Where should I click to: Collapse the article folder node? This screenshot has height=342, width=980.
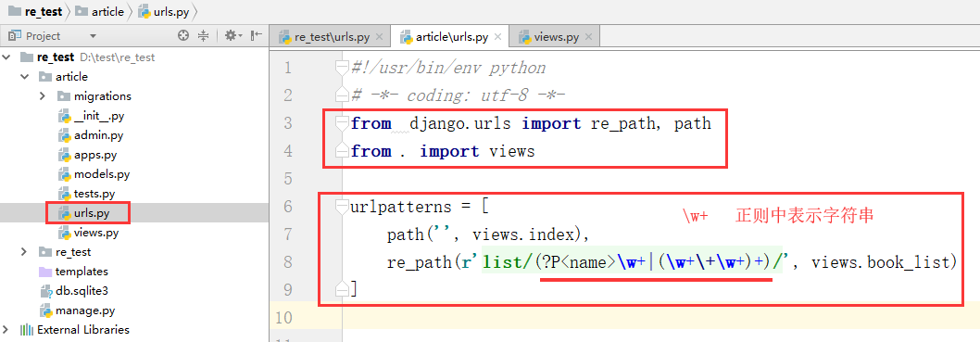(x=25, y=76)
